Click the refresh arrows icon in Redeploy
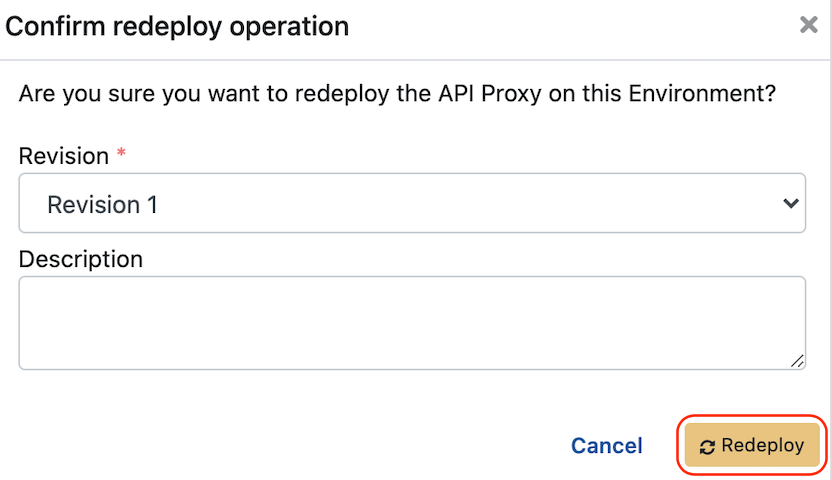 707,447
